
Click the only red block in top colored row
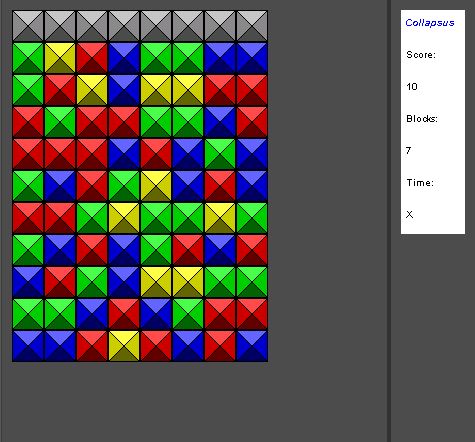point(92,58)
